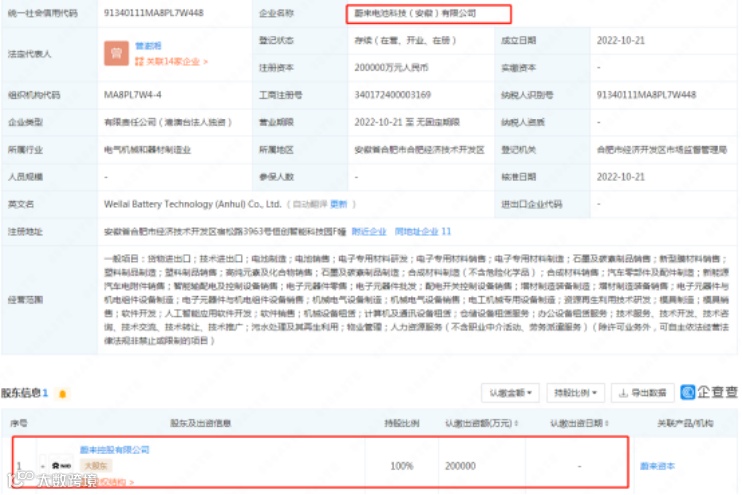Select the approval date beside 核准日期
Screen dimensions: 742x495
coord(621,177)
